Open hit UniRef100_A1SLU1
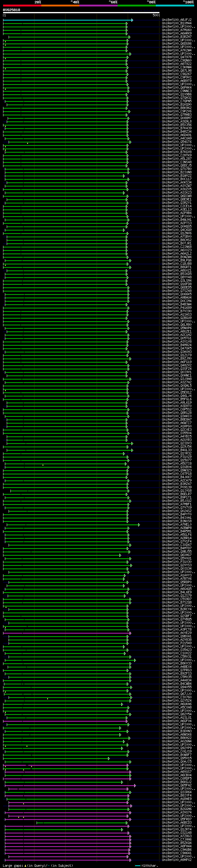197x868 pixels. click(x=177, y=717)
